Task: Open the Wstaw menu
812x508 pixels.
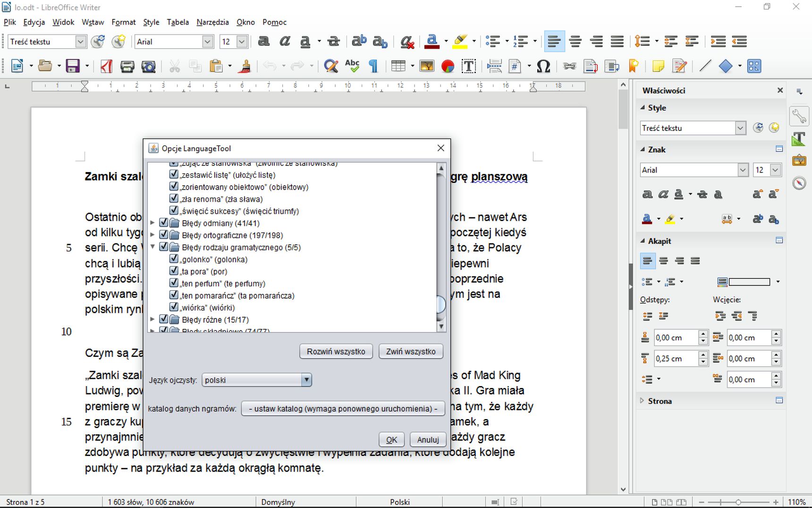Action: pyautogui.click(x=93, y=22)
